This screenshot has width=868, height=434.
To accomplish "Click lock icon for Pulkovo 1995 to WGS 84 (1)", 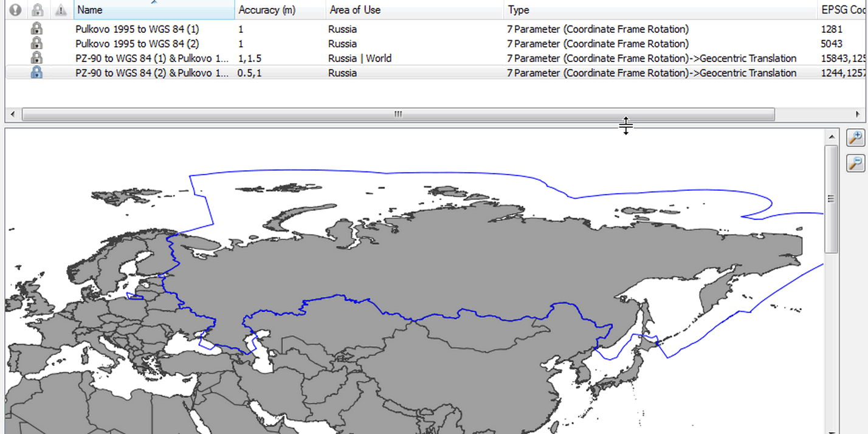I will pos(36,29).
